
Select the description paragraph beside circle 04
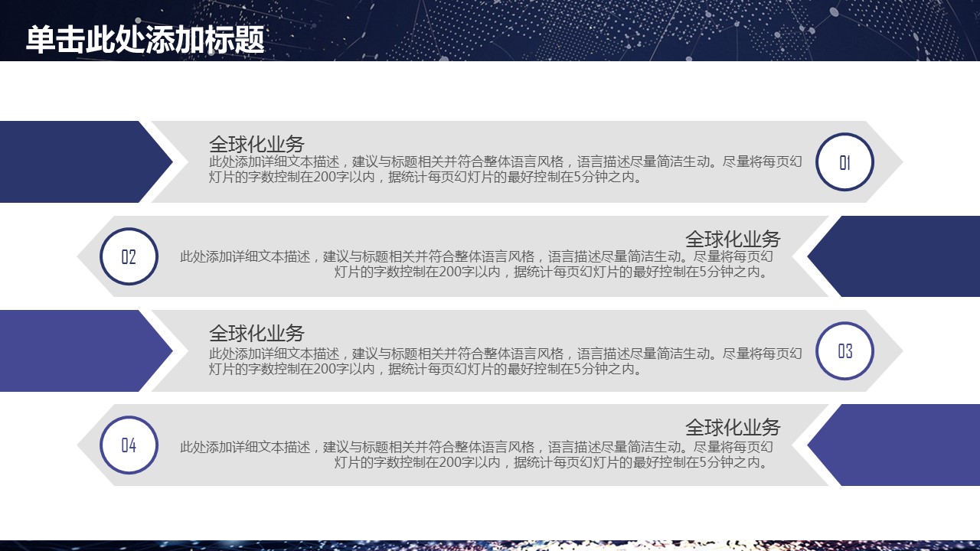pyautogui.click(x=476, y=452)
